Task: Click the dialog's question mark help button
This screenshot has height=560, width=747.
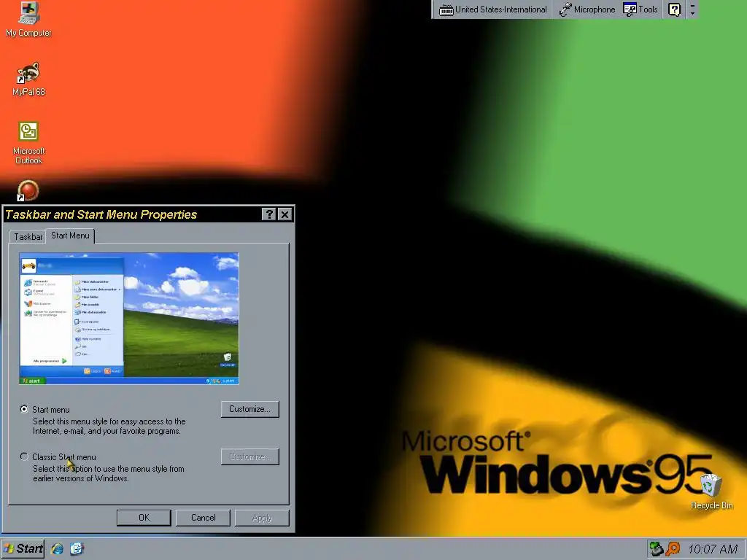Action: click(x=269, y=214)
